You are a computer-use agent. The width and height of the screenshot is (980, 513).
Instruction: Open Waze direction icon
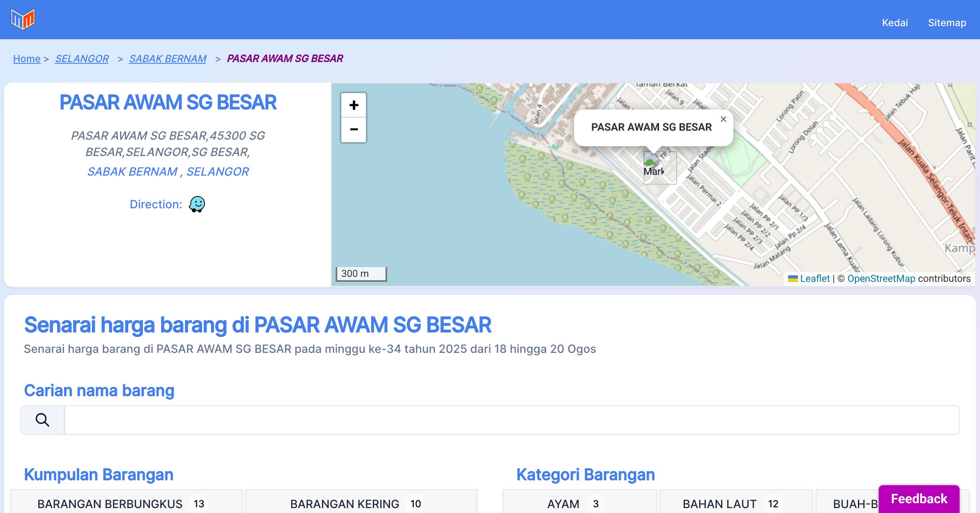point(197,204)
